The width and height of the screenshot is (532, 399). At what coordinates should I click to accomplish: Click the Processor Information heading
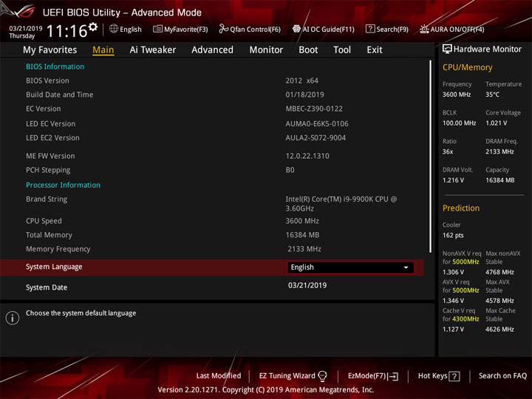click(x=63, y=185)
